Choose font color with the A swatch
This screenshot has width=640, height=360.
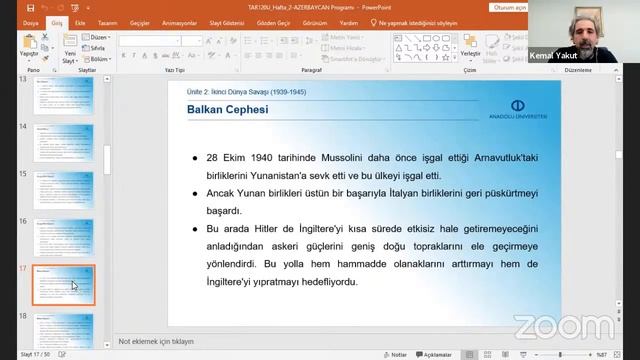[x=229, y=56]
